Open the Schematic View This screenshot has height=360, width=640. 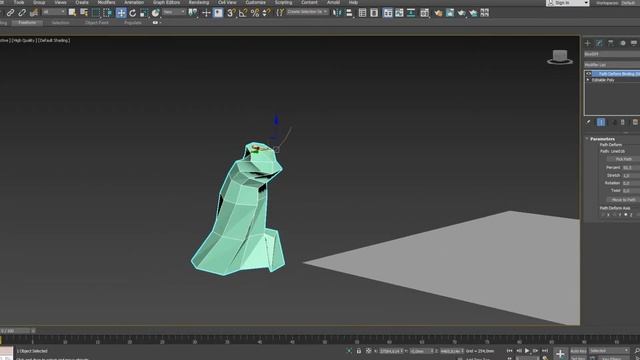tap(411, 13)
